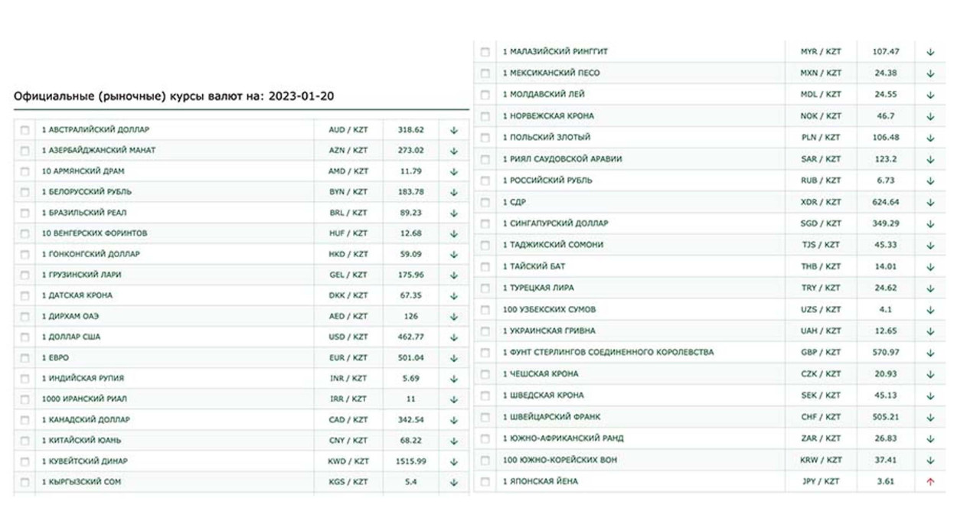980x505 pixels.
Task: Click the 624.64 rate value for СДР
Action: coord(885,203)
